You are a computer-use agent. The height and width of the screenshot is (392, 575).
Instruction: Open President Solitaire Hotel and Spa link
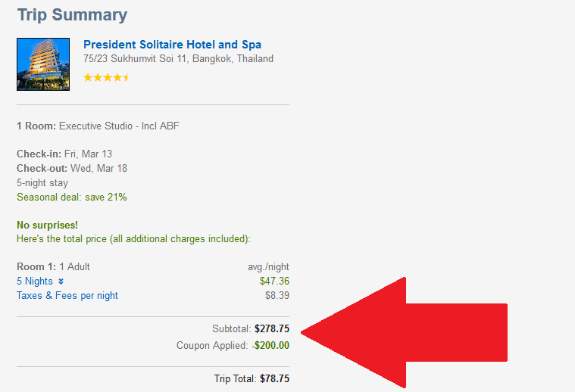[172, 45]
